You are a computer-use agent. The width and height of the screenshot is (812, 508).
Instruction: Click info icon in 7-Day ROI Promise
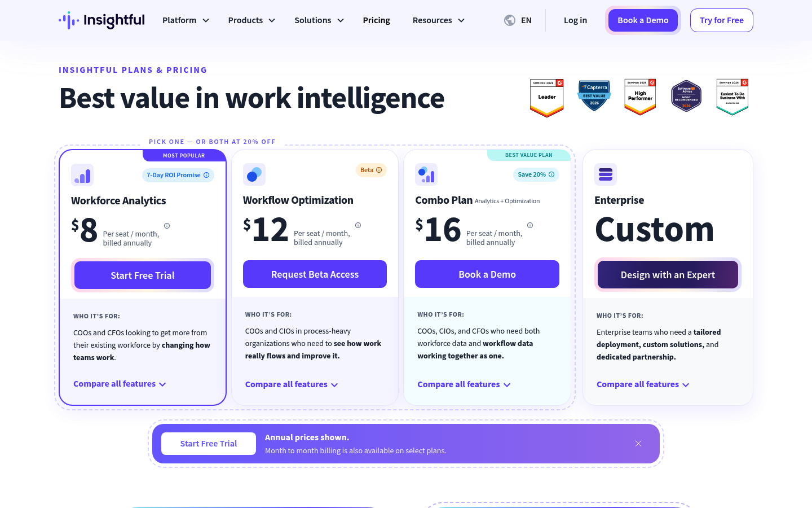coord(206,175)
